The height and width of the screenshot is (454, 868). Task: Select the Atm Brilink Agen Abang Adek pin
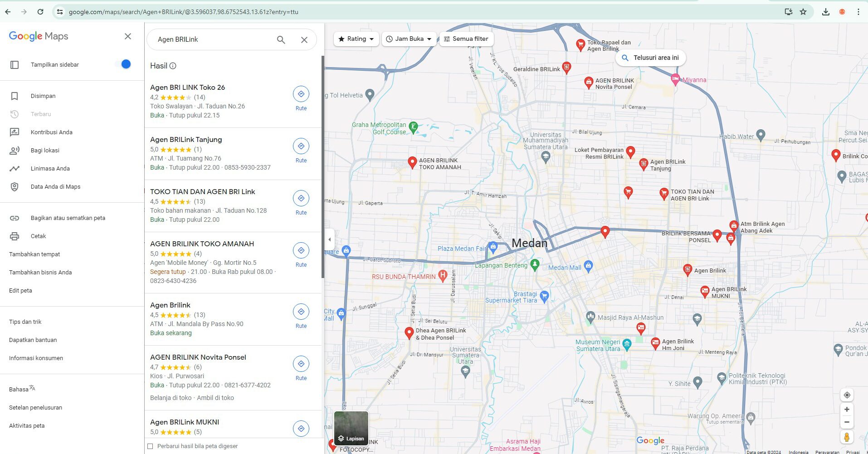(x=734, y=225)
